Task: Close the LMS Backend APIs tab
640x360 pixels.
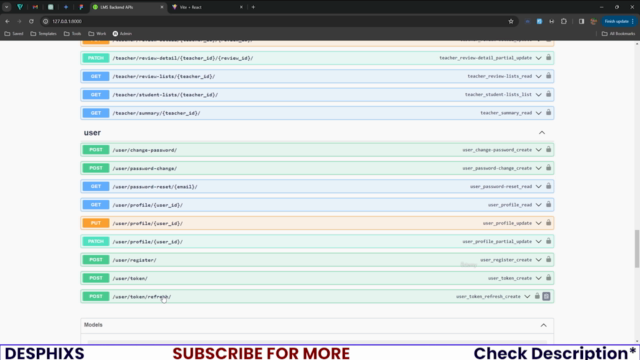Action: pyautogui.click(x=162, y=7)
